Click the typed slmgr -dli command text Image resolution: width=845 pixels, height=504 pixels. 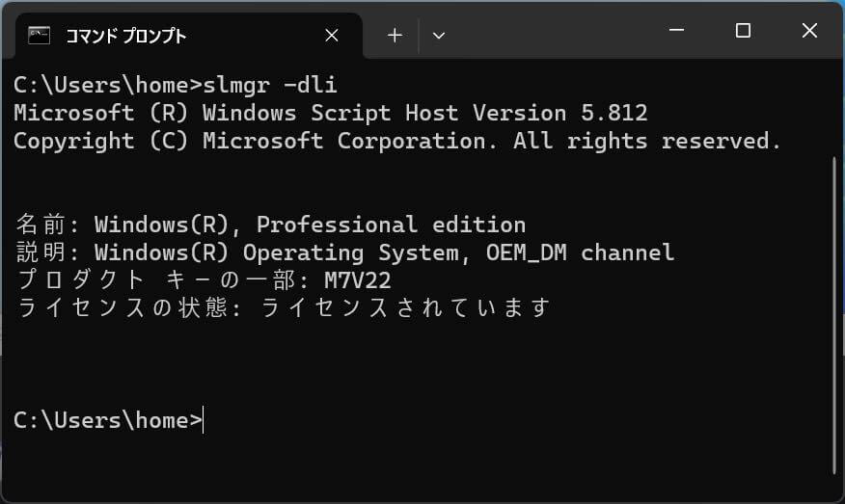click(x=270, y=85)
